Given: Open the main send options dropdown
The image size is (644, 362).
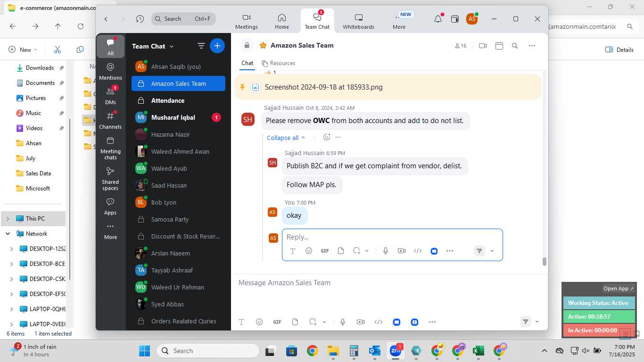Looking at the screenshot, I should pyautogui.click(x=537, y=322).
